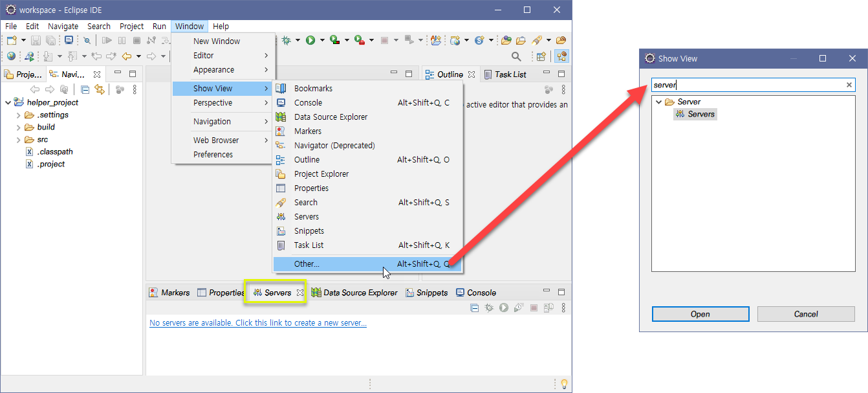Click Cancel button in Show View dialog
This screenshot has width=868, height=393.
click(x=806, y=314)
